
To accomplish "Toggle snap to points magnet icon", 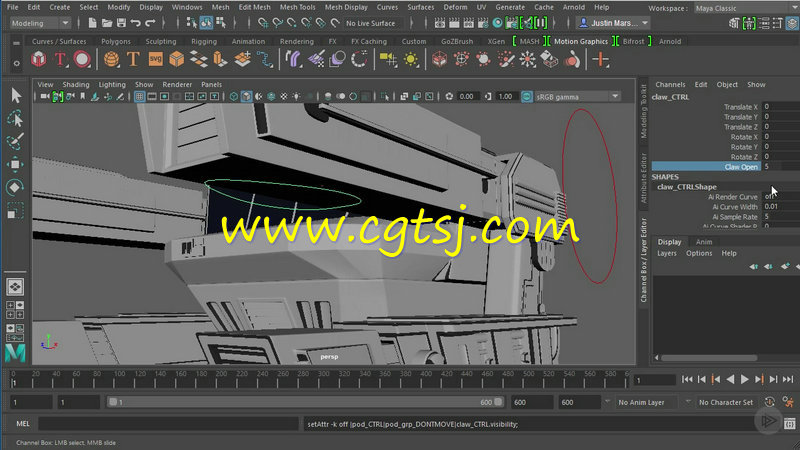I will click(x=292, y=23).
